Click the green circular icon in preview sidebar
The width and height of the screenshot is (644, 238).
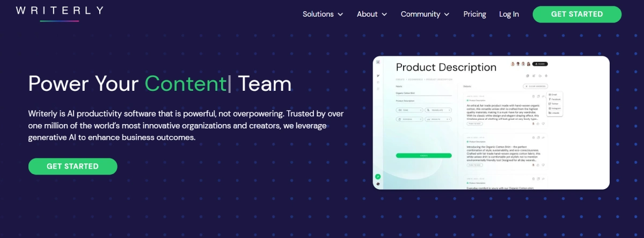point(378,176)
